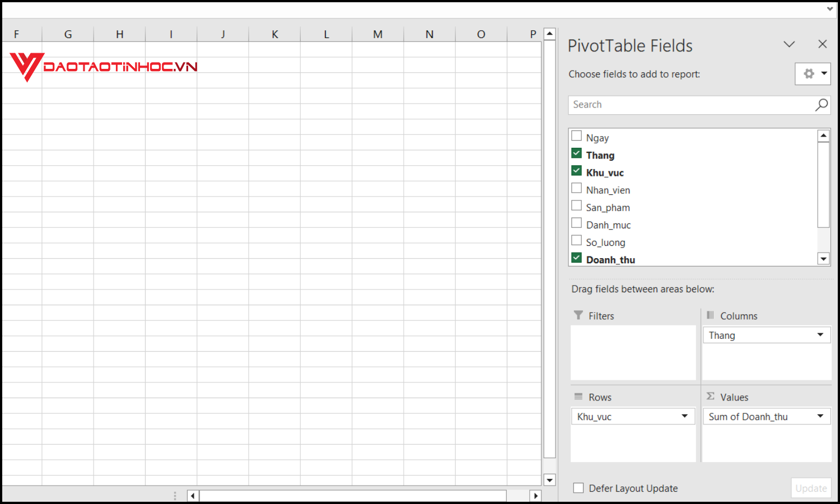
Task: Select column header G
Action: point(68,34)
